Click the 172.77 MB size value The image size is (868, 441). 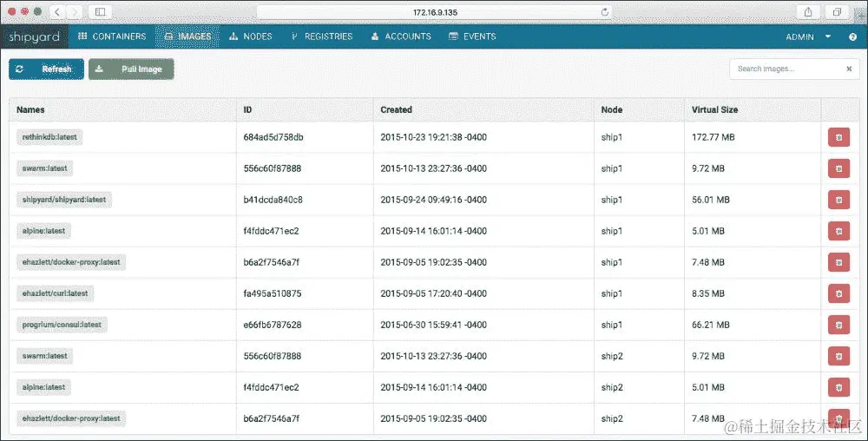click(713, 137)
